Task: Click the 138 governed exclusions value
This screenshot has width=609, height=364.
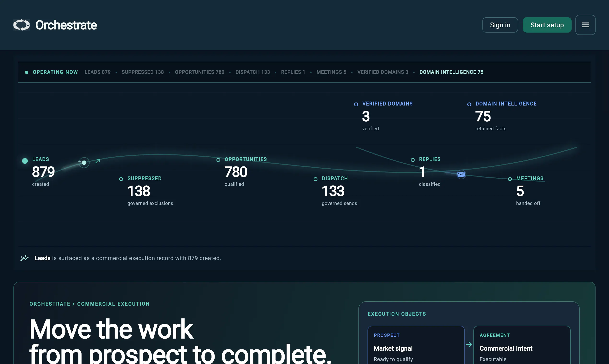Action: coord(139,191)
